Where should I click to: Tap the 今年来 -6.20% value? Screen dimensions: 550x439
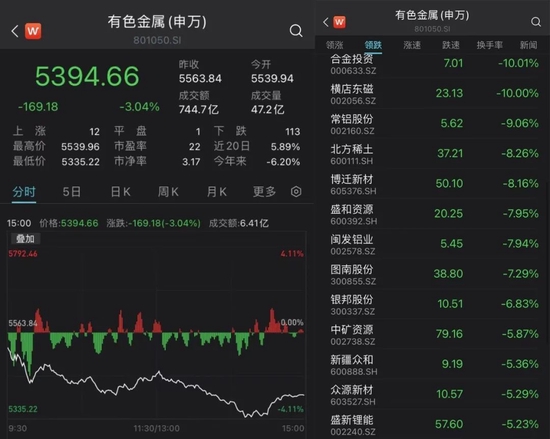(283, 162)
